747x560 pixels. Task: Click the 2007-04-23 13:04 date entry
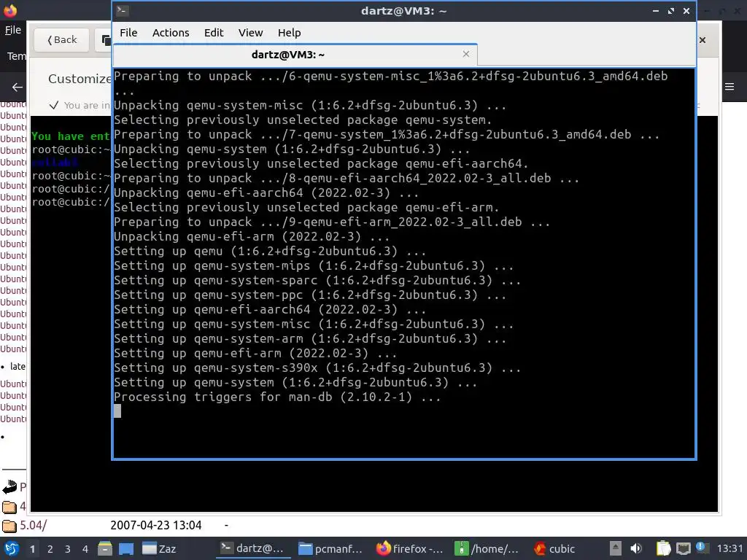156,525
